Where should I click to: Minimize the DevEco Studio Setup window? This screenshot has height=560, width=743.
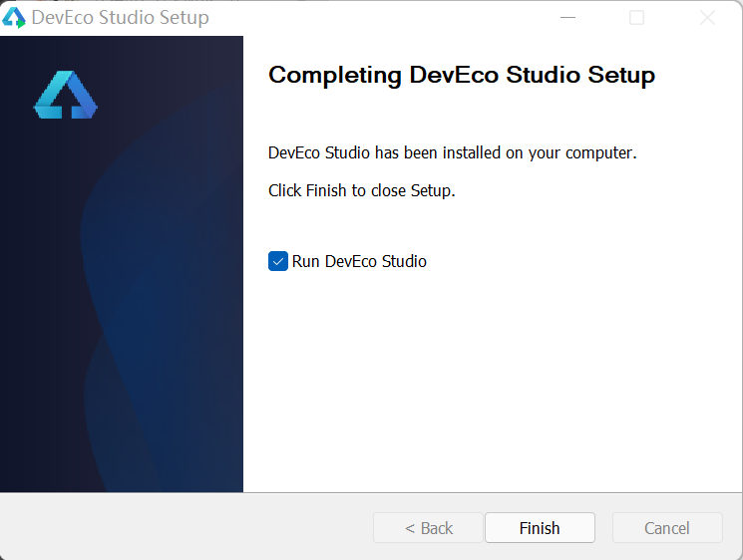click(x=567, y=18)
